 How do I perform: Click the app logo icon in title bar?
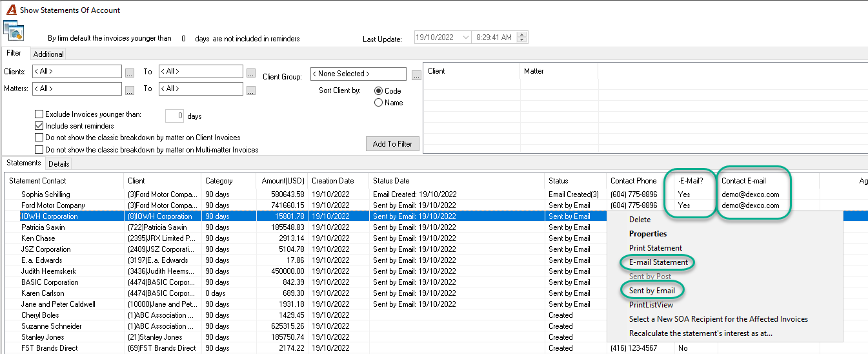(x=11, y=10)
